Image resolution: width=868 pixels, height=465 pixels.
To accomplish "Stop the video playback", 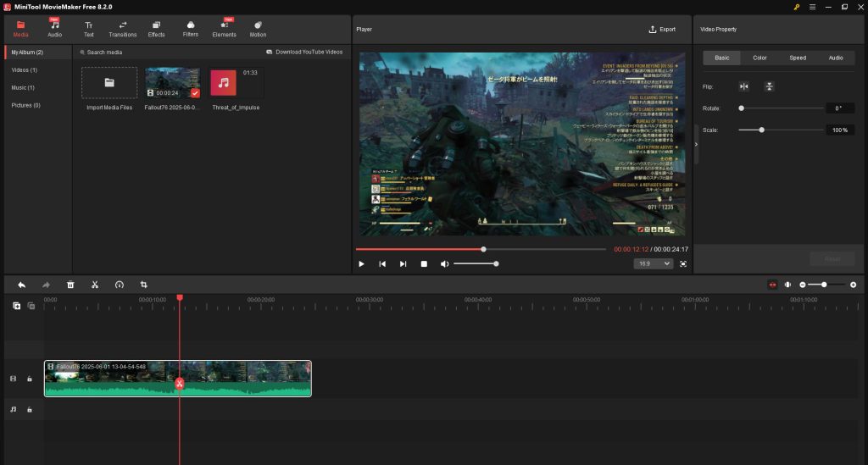I will 424,264.
